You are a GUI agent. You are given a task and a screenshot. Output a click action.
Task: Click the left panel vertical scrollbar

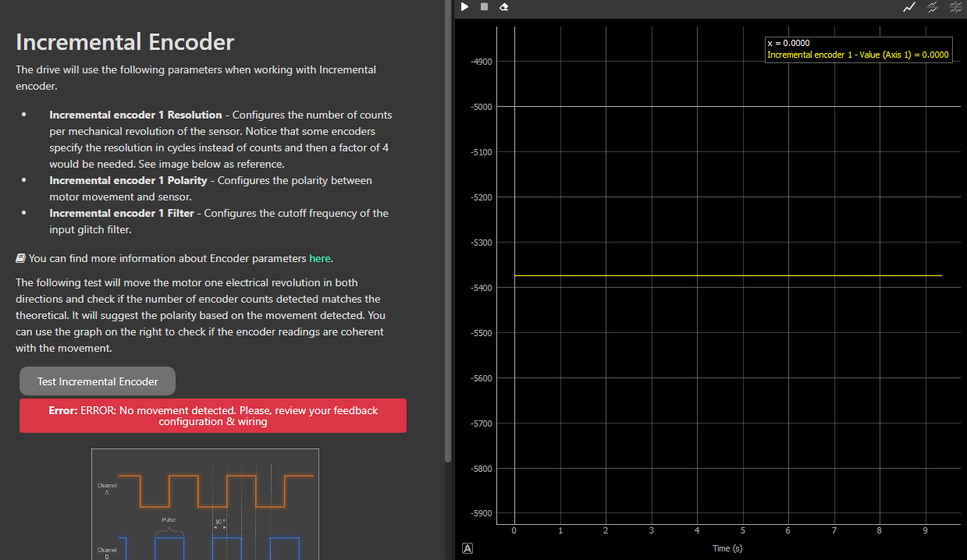[x=447, y=234]
